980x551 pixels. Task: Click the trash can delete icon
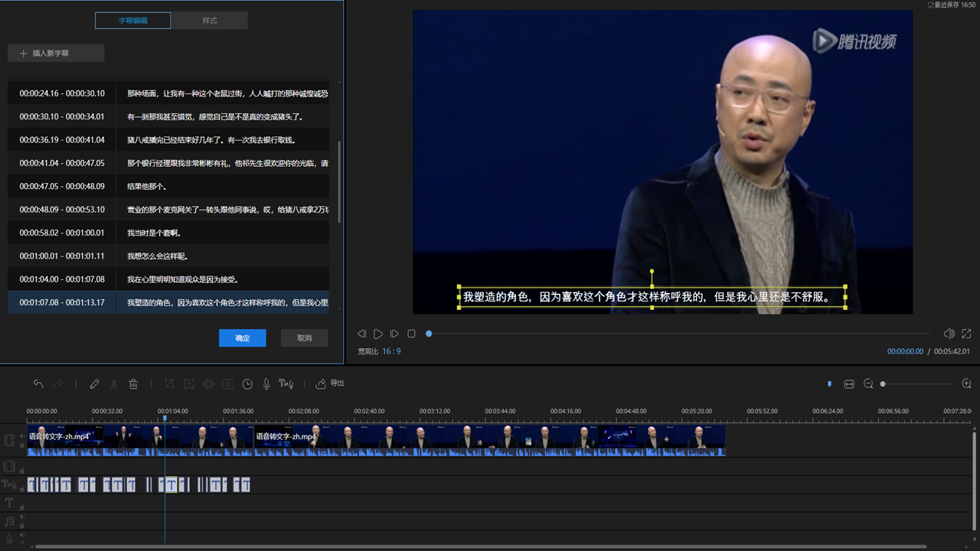pyautogui.click(x=133, y=384)
